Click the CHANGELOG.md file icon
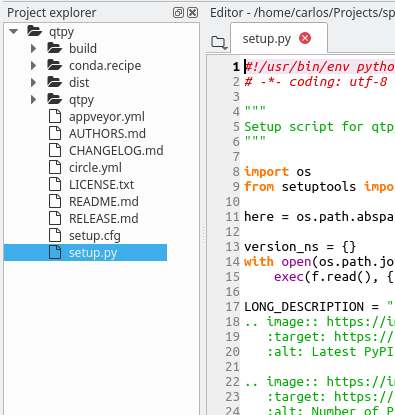The image size is (395, 415). click(x=55, y=150)
